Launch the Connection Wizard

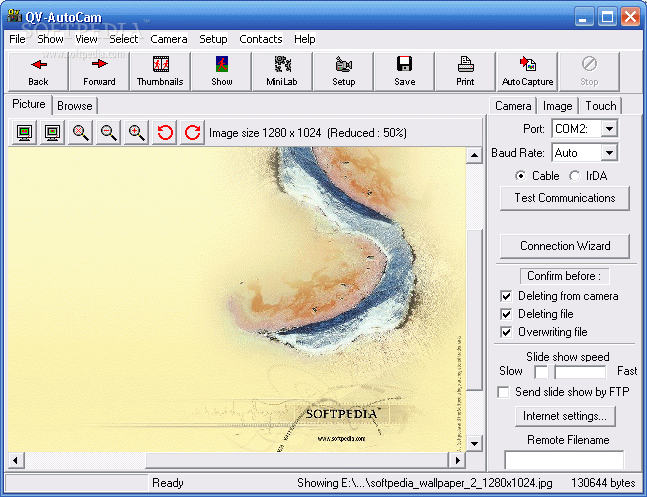tap(564, 246)
